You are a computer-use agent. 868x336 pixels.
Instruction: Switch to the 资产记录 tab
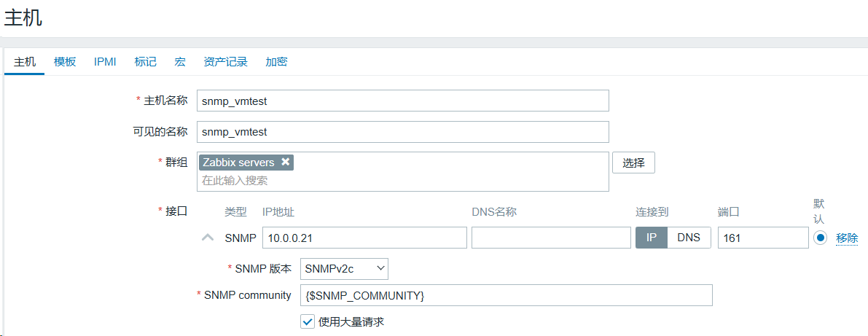coord(225,62)
